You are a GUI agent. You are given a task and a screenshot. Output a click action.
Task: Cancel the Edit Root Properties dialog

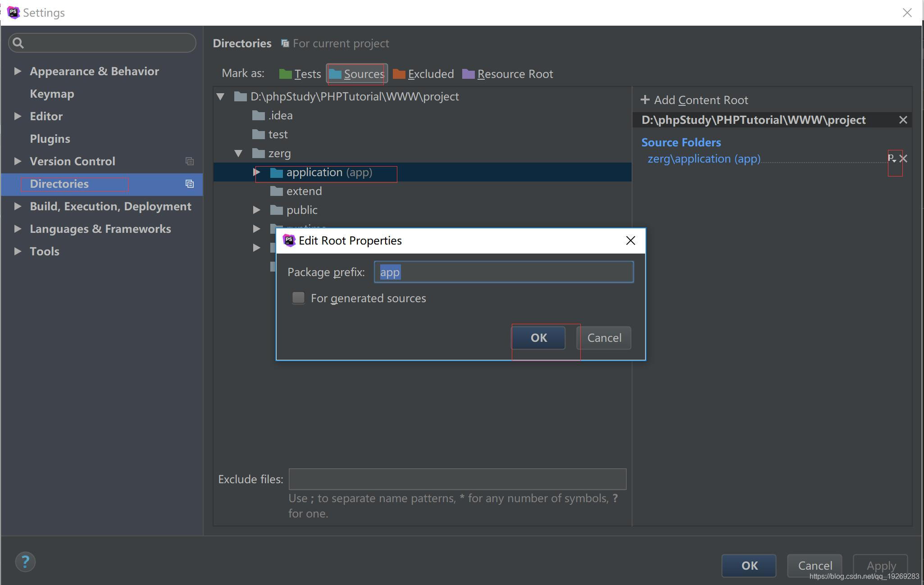coord(604,338)
